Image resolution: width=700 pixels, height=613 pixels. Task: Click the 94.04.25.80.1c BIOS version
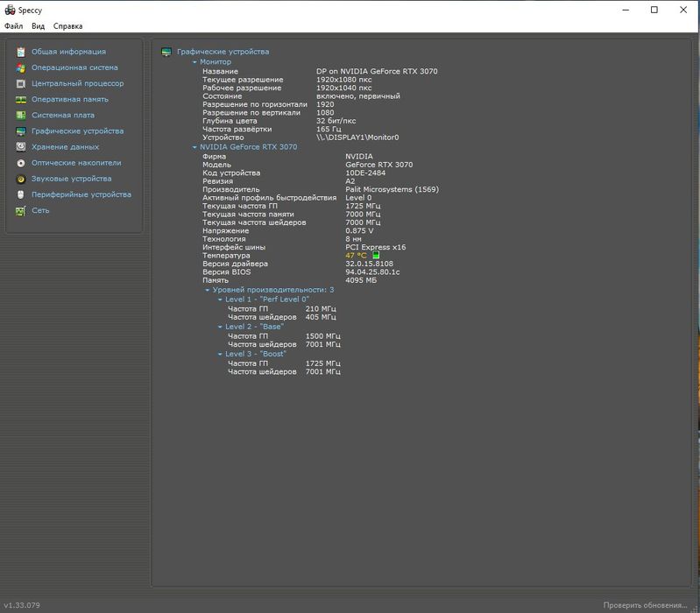pyautogui.click(x=372, y=271)
